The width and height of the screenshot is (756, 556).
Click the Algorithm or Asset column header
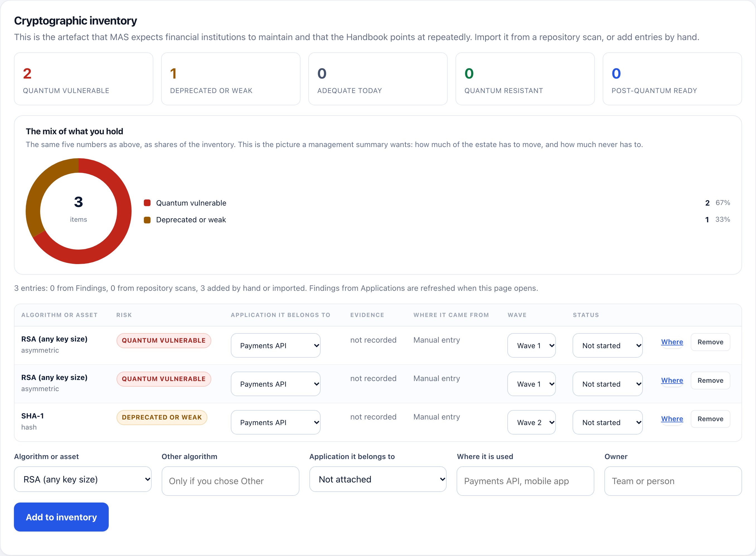pos(59,315)
